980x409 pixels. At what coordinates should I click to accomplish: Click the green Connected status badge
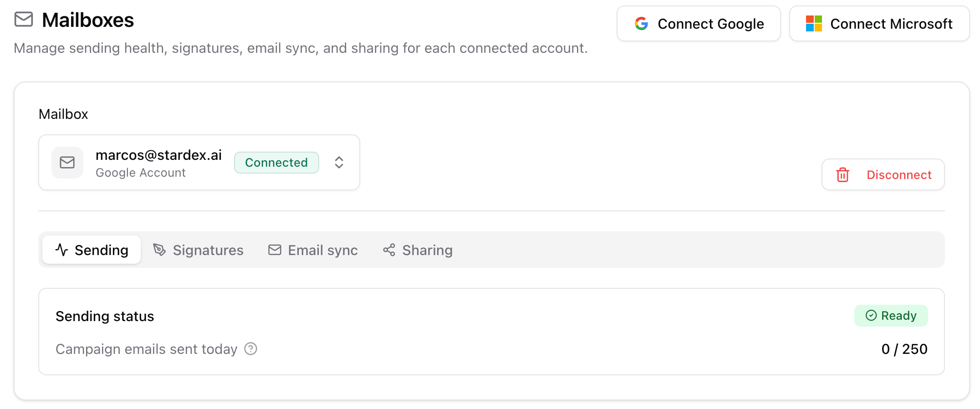[276, 163]
